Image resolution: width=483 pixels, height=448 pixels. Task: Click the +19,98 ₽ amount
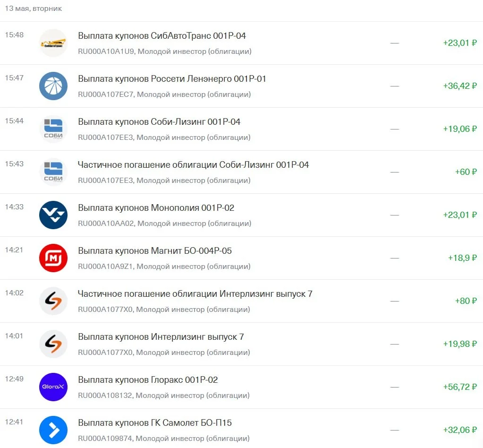point(460,344)
